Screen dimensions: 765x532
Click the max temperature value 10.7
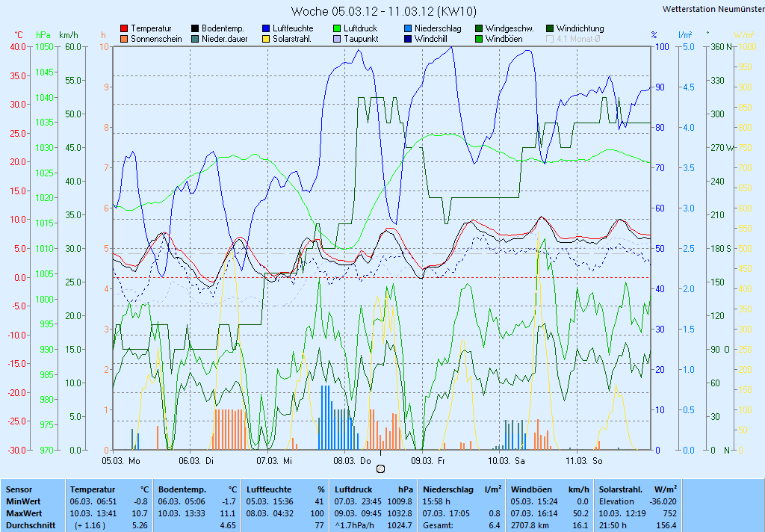[x=140, y=513]
